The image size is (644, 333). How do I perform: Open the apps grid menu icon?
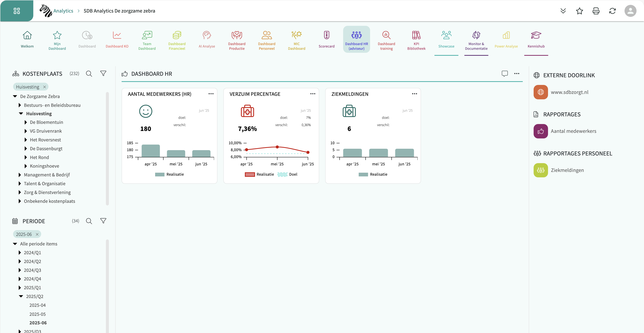point(16,11)
